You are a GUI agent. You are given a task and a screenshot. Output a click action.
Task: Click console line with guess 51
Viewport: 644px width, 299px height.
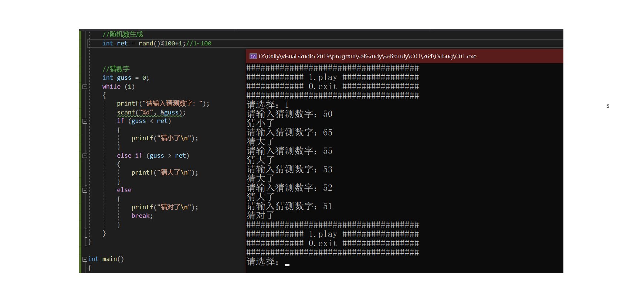tap(289, 206)
